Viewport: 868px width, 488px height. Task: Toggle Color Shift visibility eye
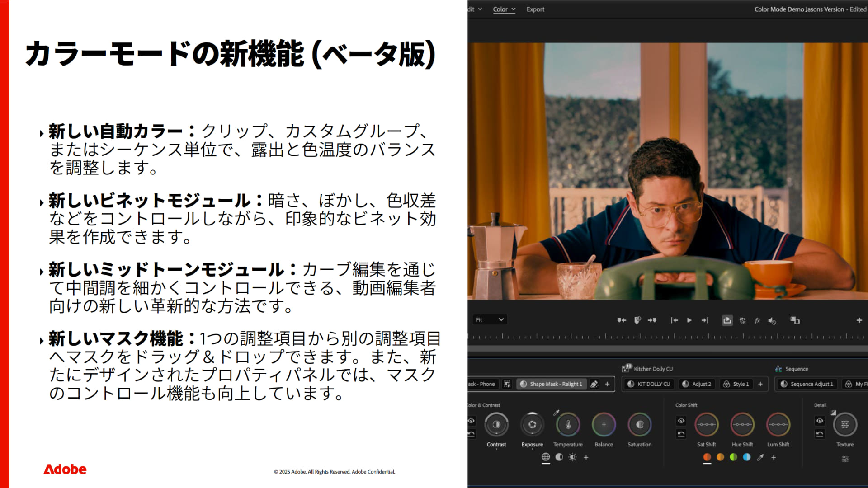pyautogui.click(x=681, y=421)
